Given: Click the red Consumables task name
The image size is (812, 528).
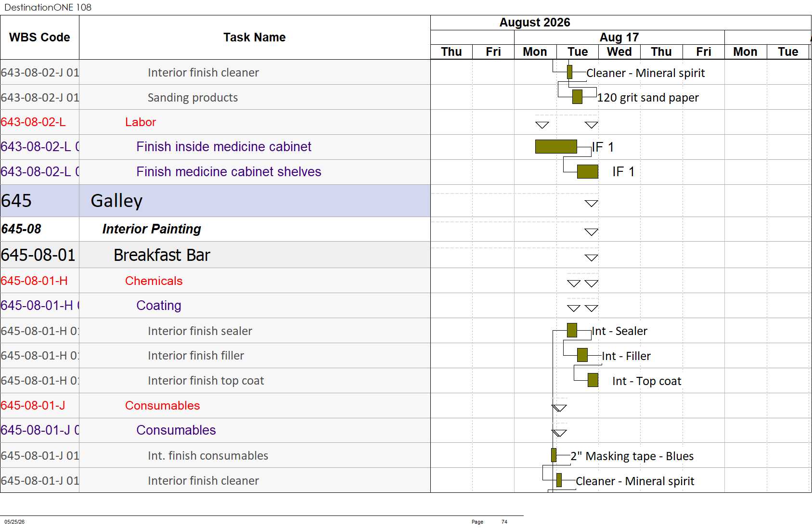Looking at the screenshot, I should (163, 406).
